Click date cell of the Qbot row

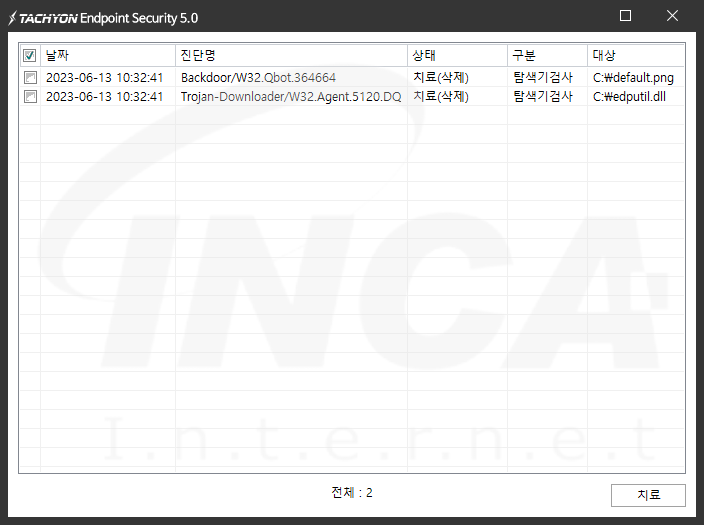point(105,78)
